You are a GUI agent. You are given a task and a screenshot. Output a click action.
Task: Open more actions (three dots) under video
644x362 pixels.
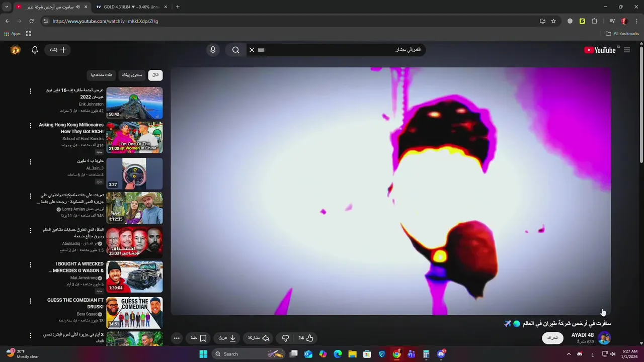click(177, 338)
